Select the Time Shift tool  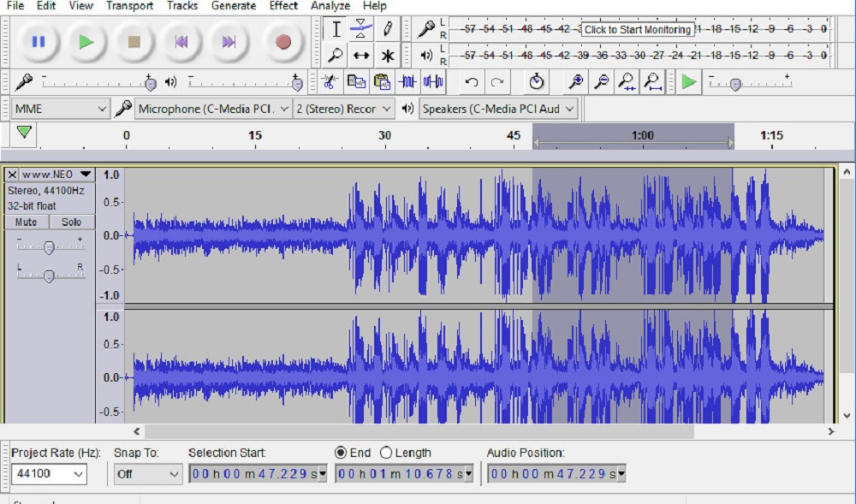(361, 55)
